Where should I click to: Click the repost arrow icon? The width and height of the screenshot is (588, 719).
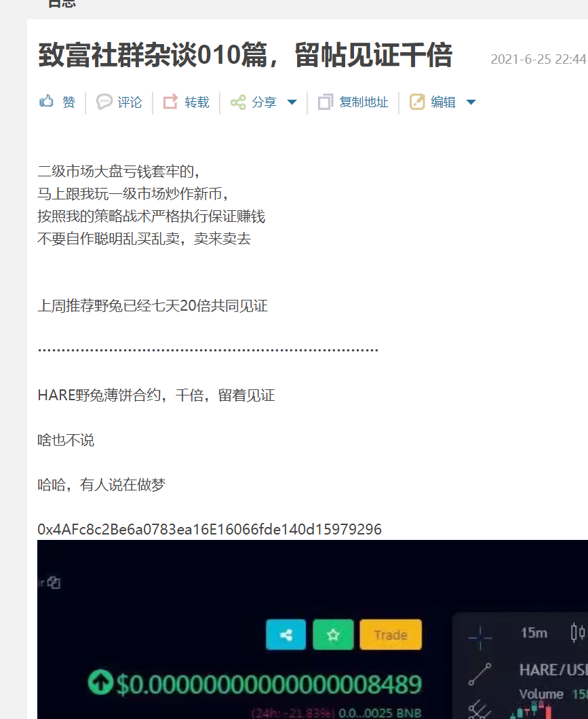(x=170, y=101)
